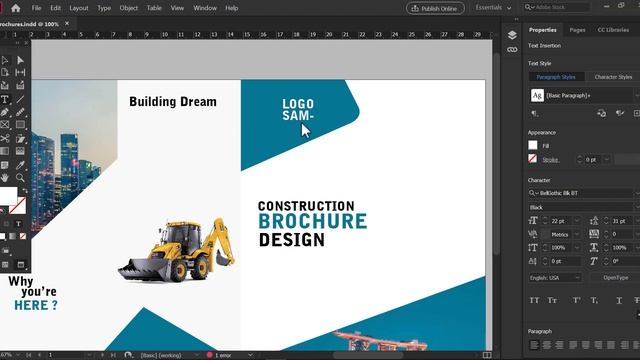Toggle Small Caps formatting

click(x=552, y=300)
